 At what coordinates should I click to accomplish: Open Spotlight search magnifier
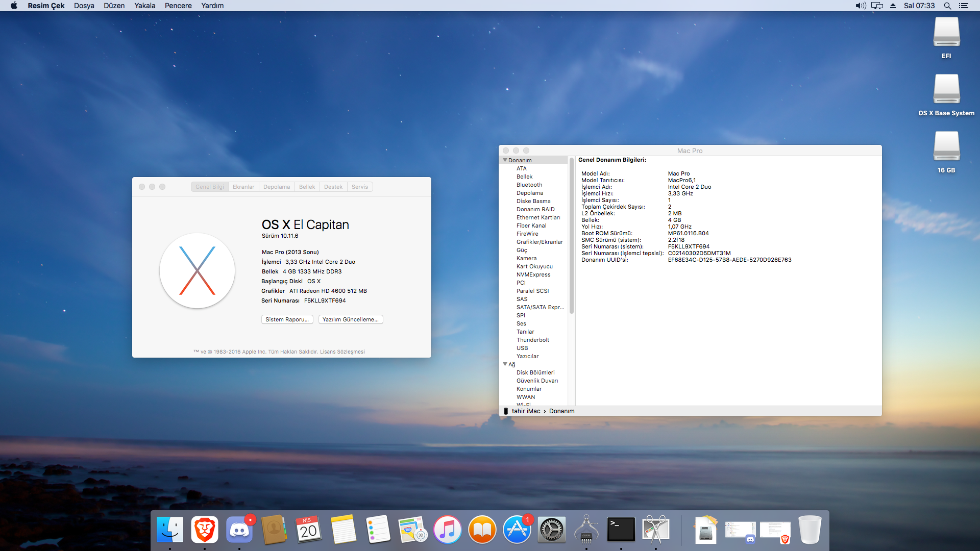(x=947, y=6)
